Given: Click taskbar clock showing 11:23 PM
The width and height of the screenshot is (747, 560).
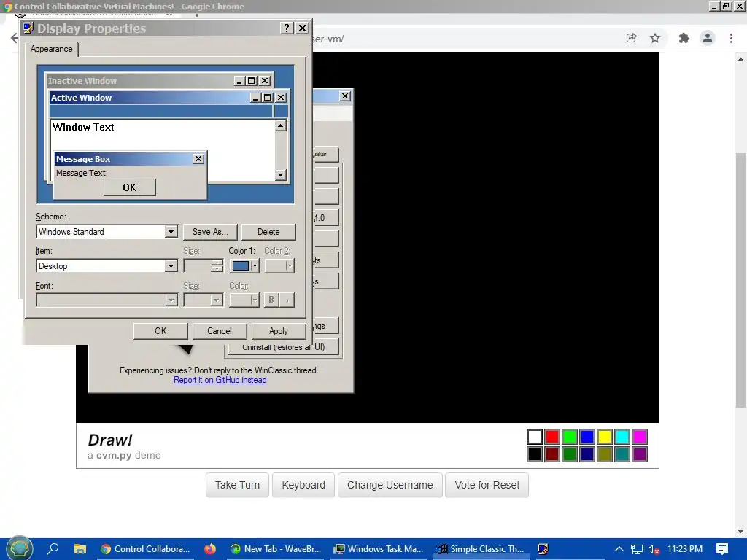Looking at the screenshot, I should click(x=684, y=549).
